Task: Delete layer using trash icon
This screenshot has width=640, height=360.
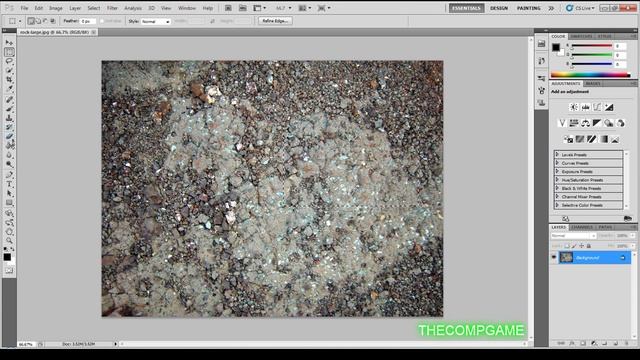Action: pyautogui.click(x=627, y=344)
